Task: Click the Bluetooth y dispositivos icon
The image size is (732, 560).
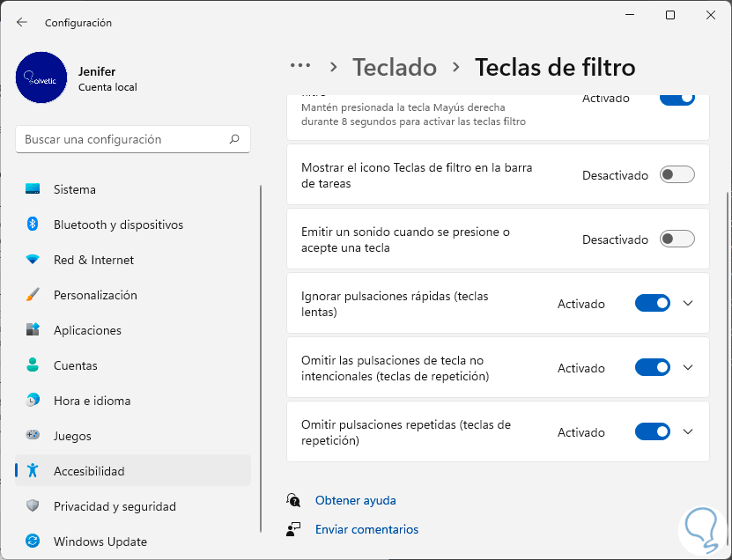Action: pyautogui.click(x=33, y=225)
